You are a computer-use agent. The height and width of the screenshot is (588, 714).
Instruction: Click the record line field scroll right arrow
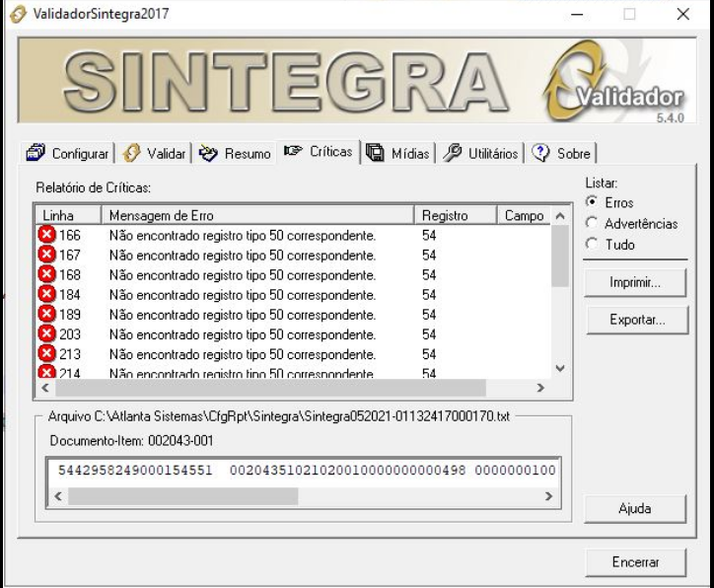548,496
